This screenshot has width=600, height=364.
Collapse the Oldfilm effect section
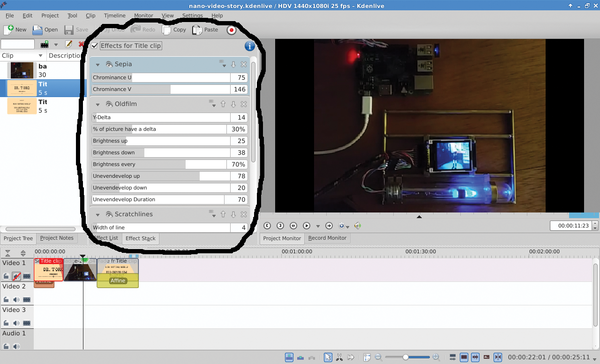point(98,104)
